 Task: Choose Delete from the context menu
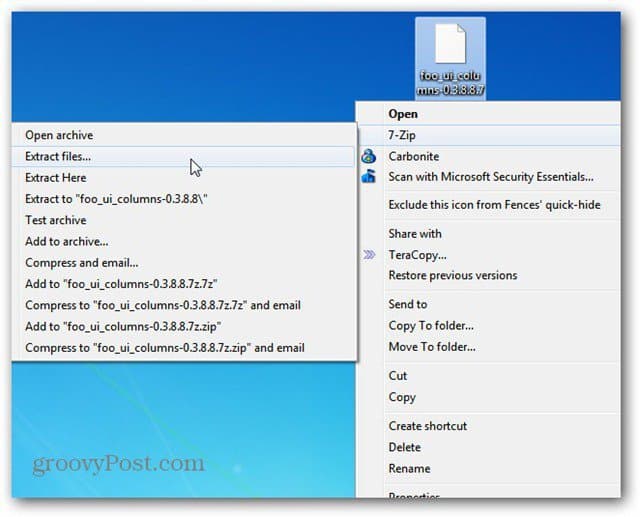489,447
